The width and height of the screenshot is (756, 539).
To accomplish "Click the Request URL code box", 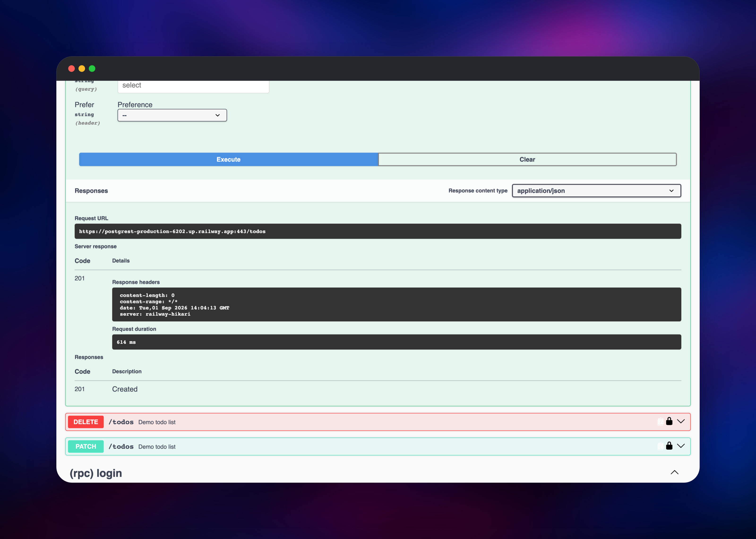I will pyautogui.click(x=378, y=231).
